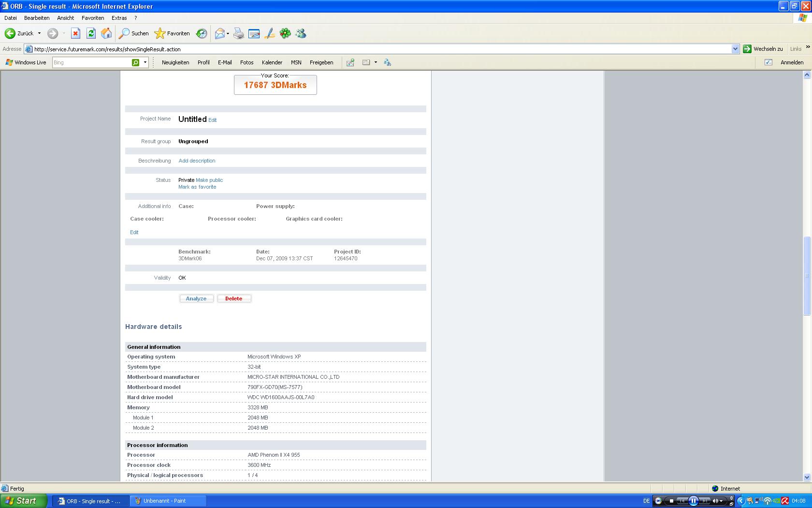Open Back button history dropdown arrow
Viewport: 812px width, 508px height.
coord(39,33)
